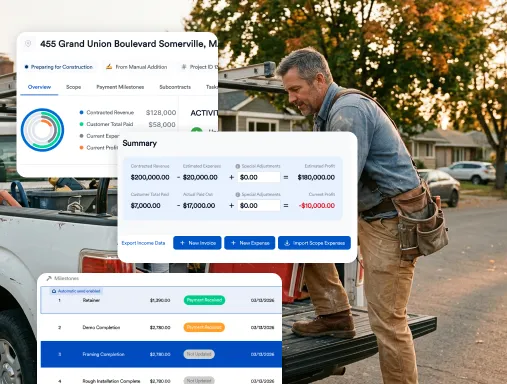
Task: Click the circular revenue donut chart
Action: pos(42,130)
